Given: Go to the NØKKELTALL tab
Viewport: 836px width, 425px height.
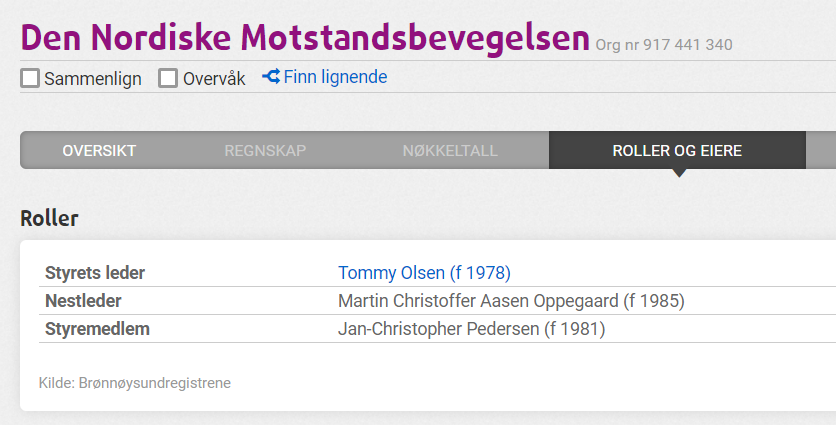Looking at the screenshot, I should coord(450,151).
